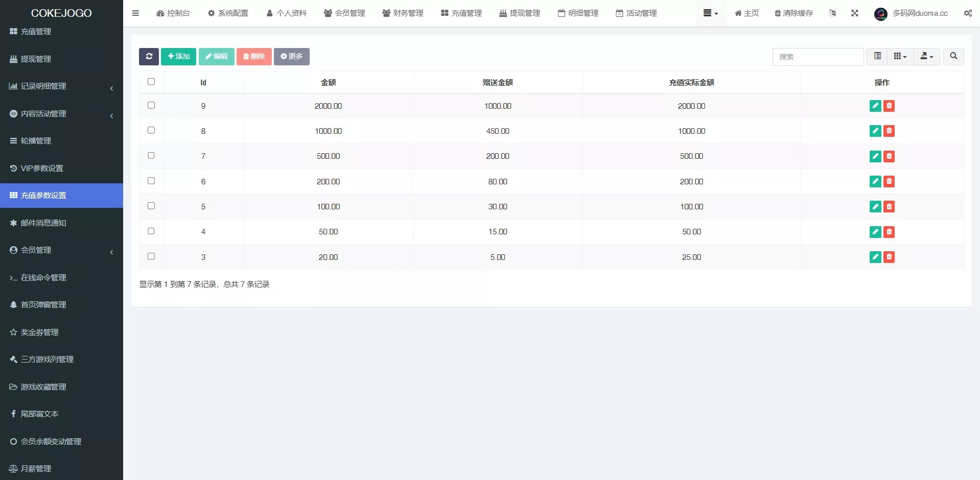
Task: Check the select-all checkbox in table header
Action: pyautogui.click(x=151, y=82)
